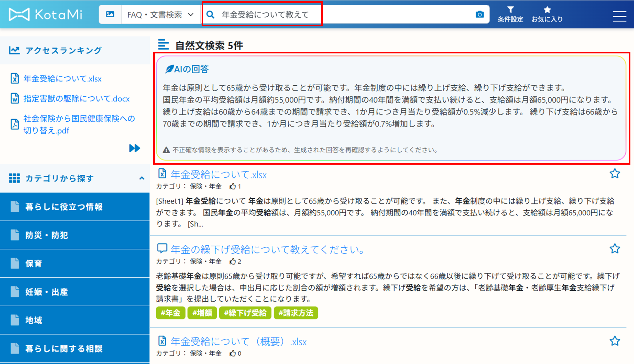Viewport: 634px width, 364px height.
Task: Select category 防災・防犯
Action: click(75, 235)
